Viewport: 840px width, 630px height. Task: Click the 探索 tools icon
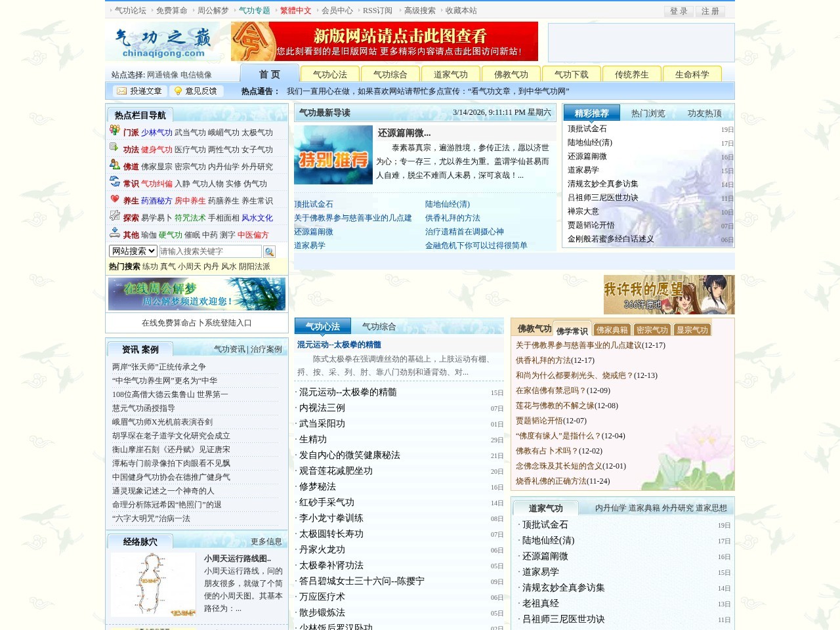[x=114, y=217]
